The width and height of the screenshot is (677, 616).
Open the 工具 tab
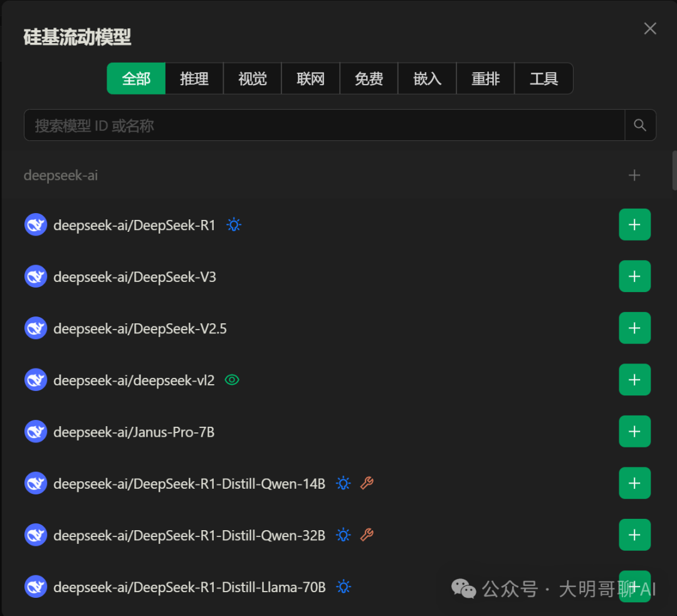point(543,78)
